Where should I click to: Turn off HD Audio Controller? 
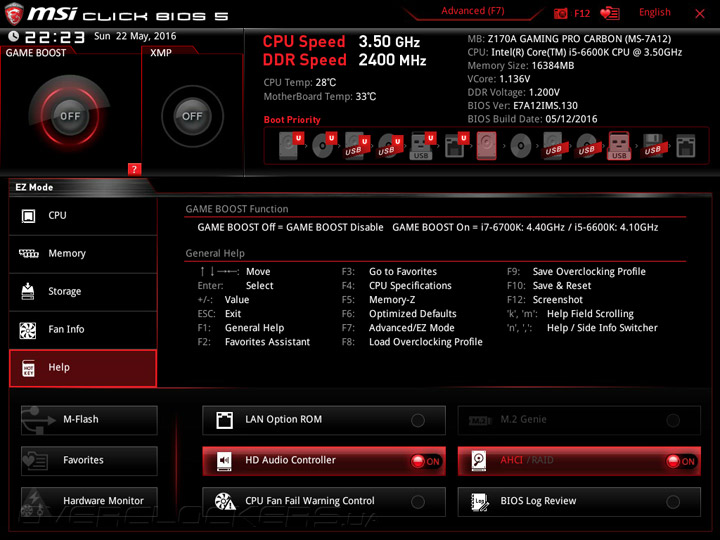[324, 461]
